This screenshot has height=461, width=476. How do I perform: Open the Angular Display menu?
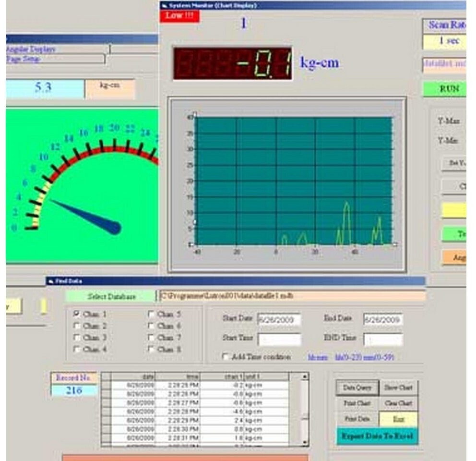tap(30, 49)
